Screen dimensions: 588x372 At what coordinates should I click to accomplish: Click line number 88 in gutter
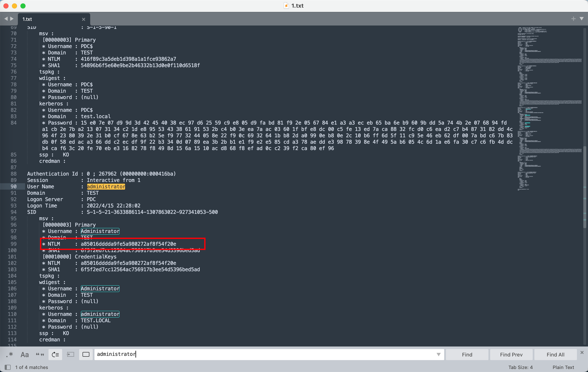(x=13, y=174)
